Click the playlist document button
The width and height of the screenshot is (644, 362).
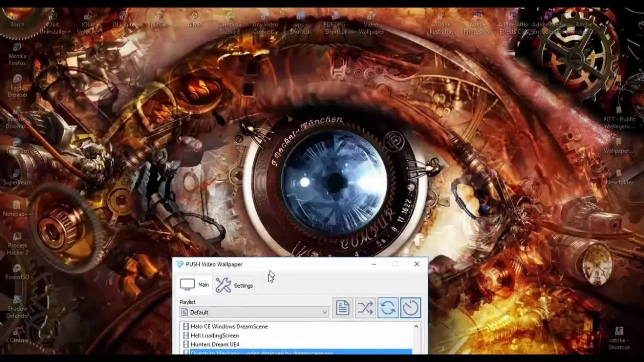click(343, 308)
